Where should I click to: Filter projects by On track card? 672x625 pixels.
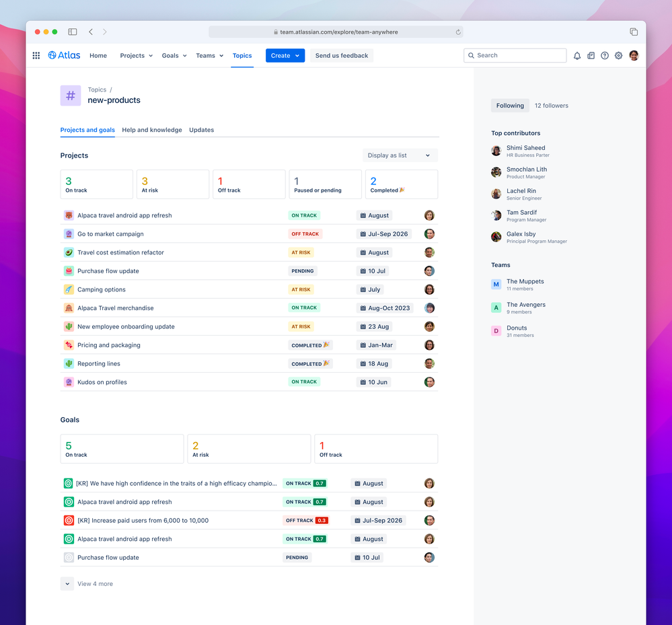pyautogui.click(x=96, y=184)
